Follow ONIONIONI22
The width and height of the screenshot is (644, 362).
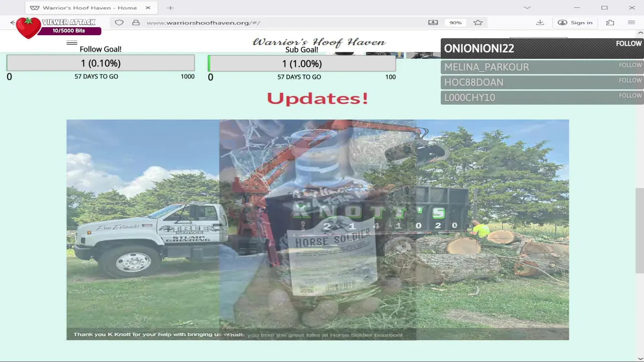[x=629, y=44]
